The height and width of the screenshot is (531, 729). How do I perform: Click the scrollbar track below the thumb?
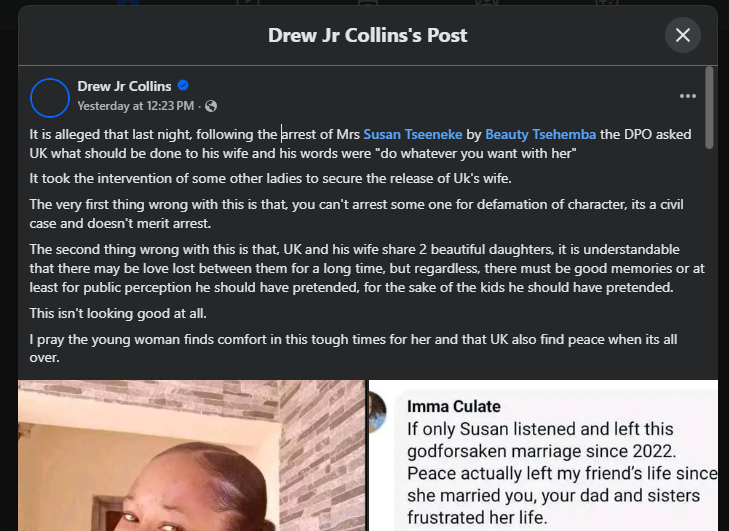709,325
